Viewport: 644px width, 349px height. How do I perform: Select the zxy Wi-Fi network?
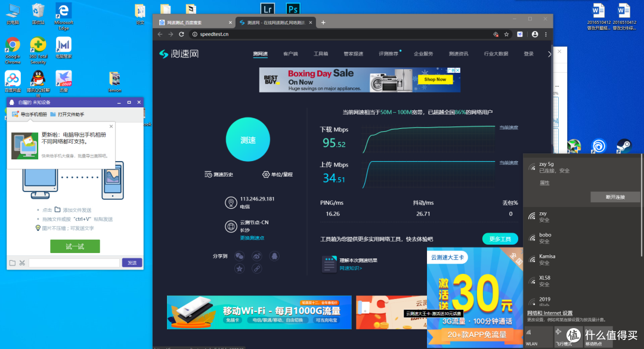(x=583, y=217)
